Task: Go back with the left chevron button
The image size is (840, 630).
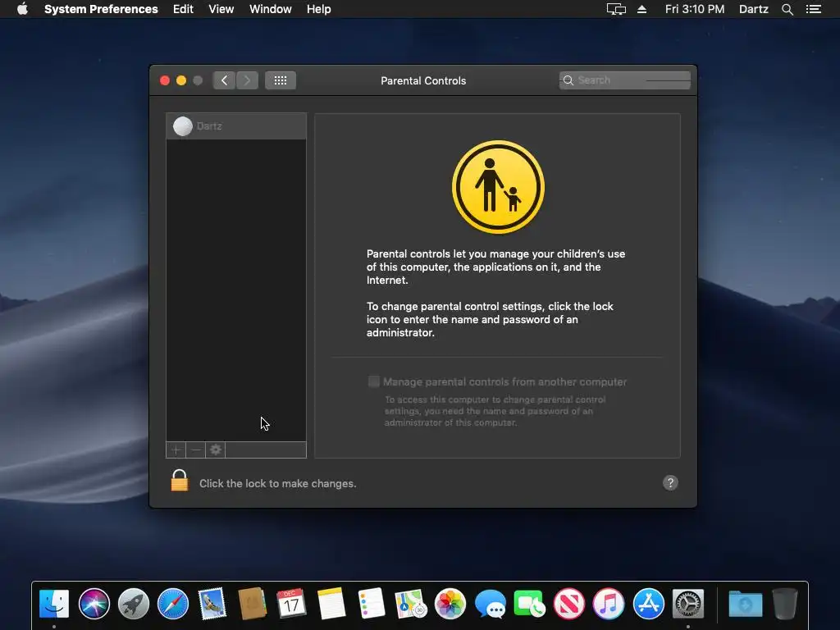Action: [224, 80]
